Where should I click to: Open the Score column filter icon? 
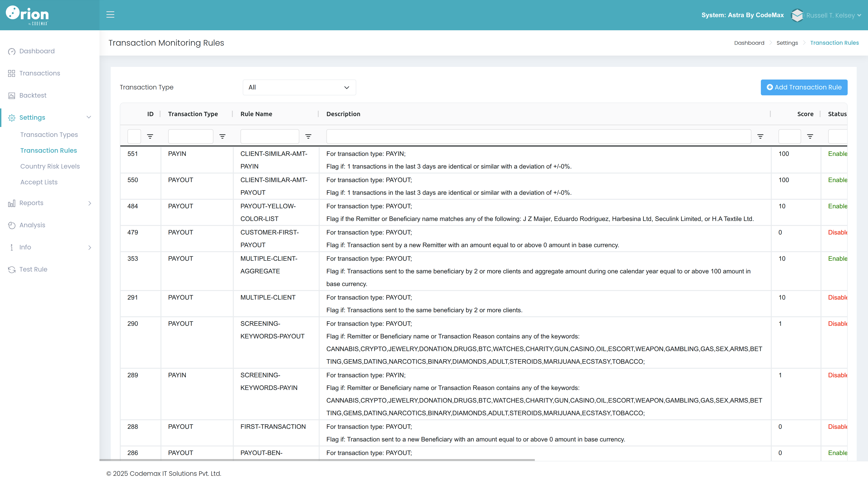click(x=810, y=136)
